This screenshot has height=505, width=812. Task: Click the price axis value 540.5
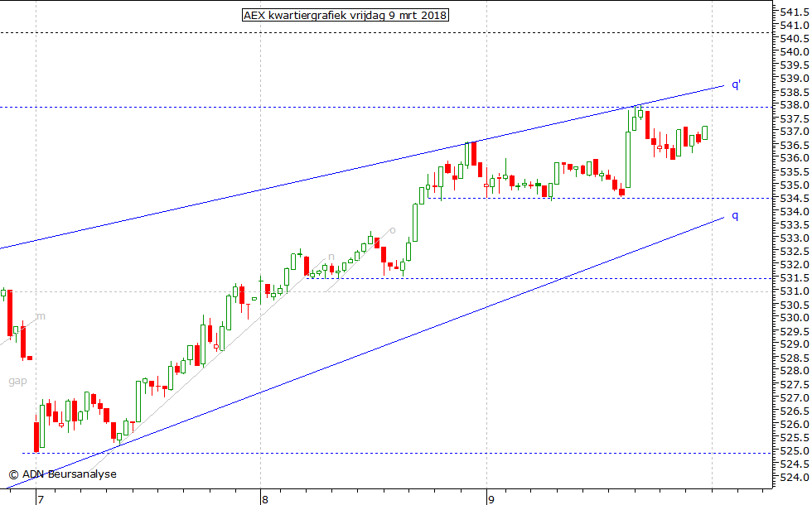coord(795,38)
